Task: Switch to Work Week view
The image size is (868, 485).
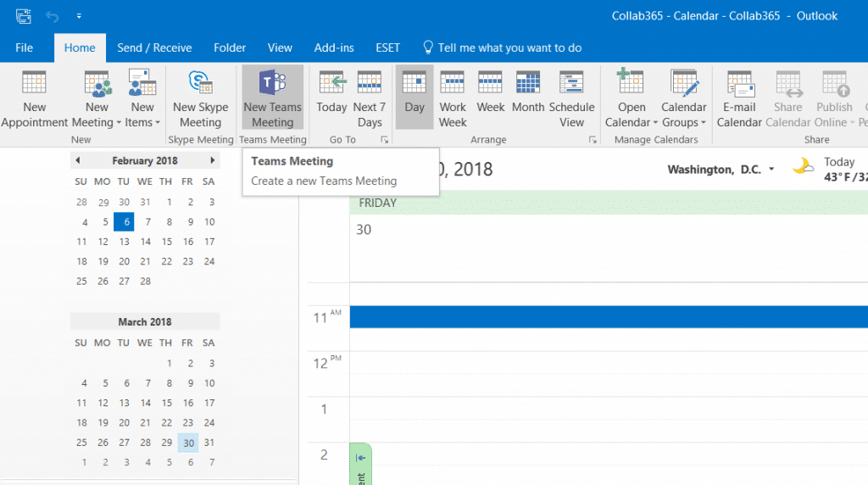Action: click(x=453, y=100)
